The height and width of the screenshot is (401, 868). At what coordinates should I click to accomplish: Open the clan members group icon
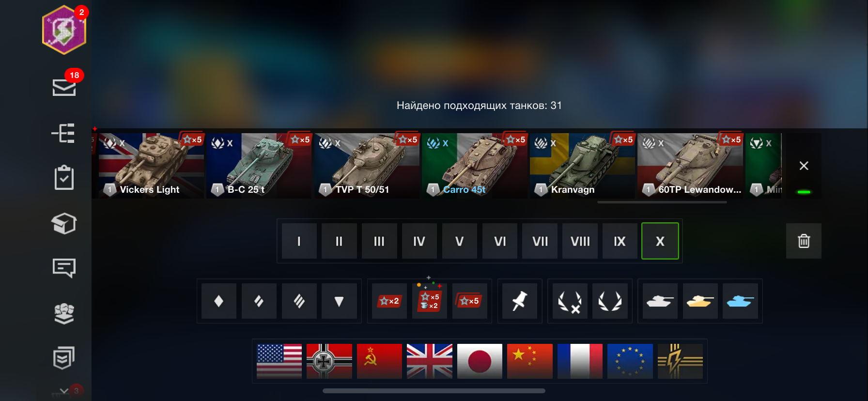point(64,313)
